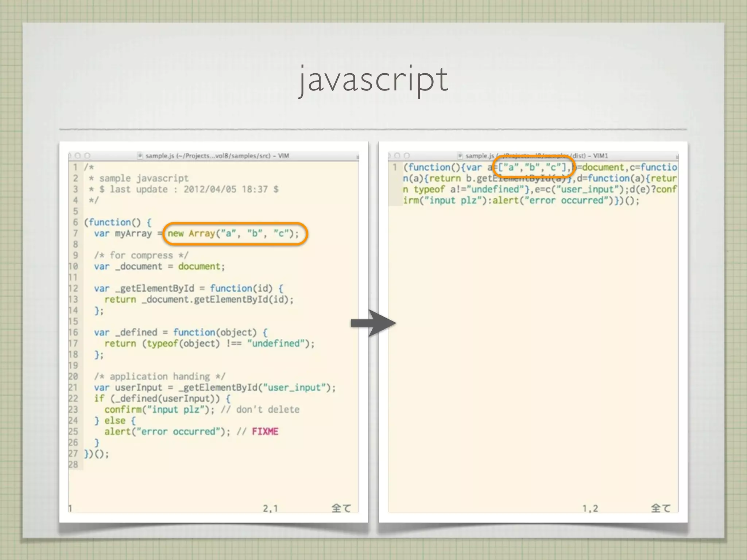
Task: Click the '$ last update : 2012/04/05 18:37 $' line
Action: point(189,189)
